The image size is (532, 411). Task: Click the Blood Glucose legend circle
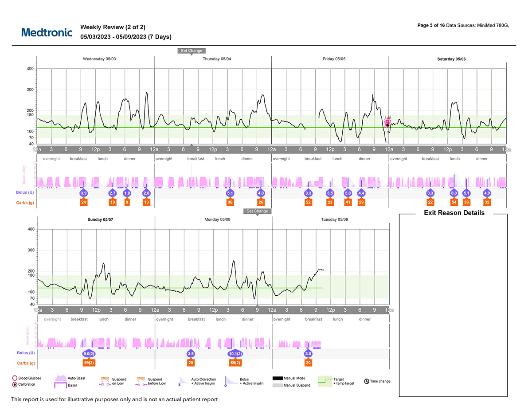(15, 378)
